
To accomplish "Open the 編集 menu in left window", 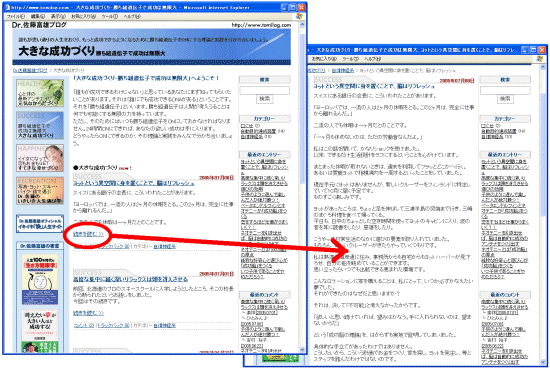I will (x=38, y=16).
